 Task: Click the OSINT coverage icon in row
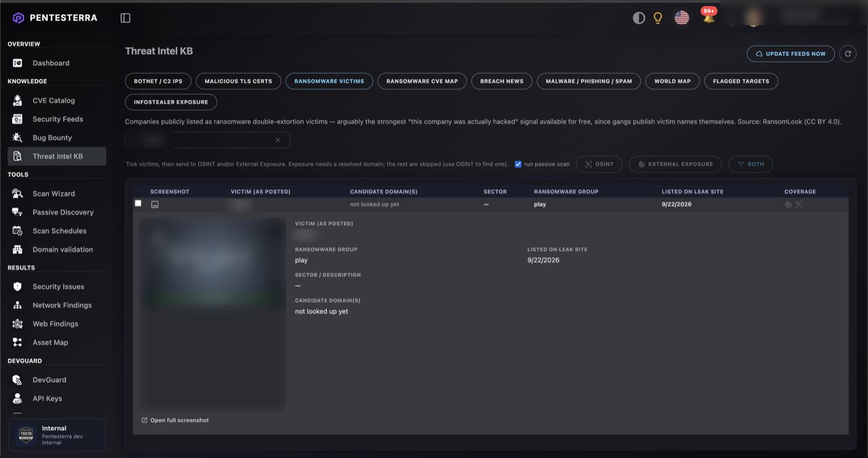(x=799, y=204)
